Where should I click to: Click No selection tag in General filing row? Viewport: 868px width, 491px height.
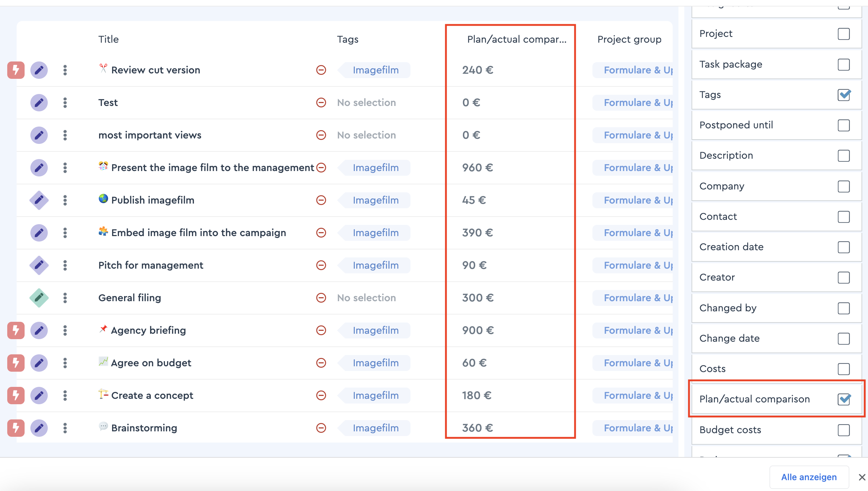(x=366, y=298)
